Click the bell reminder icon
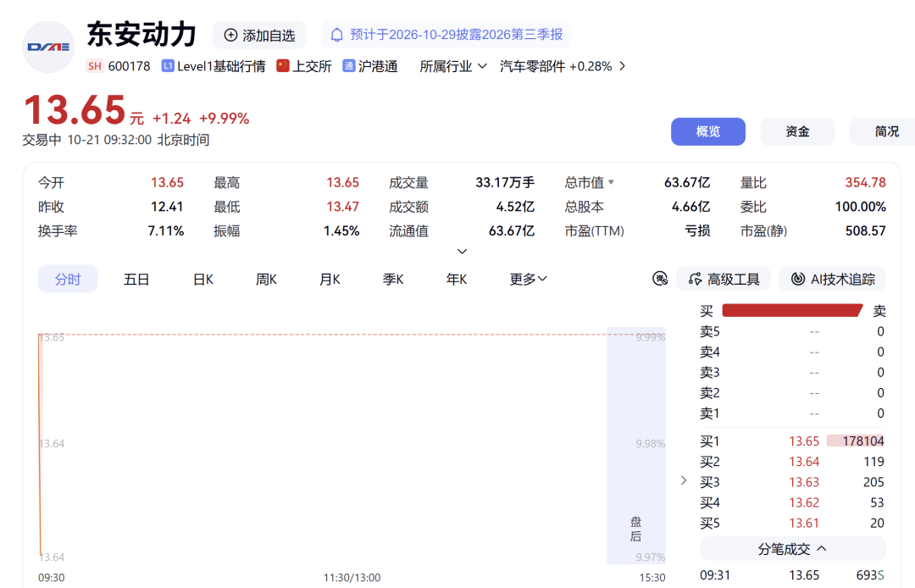The height and width of the screenshot is (588, 915). point(336,35)
